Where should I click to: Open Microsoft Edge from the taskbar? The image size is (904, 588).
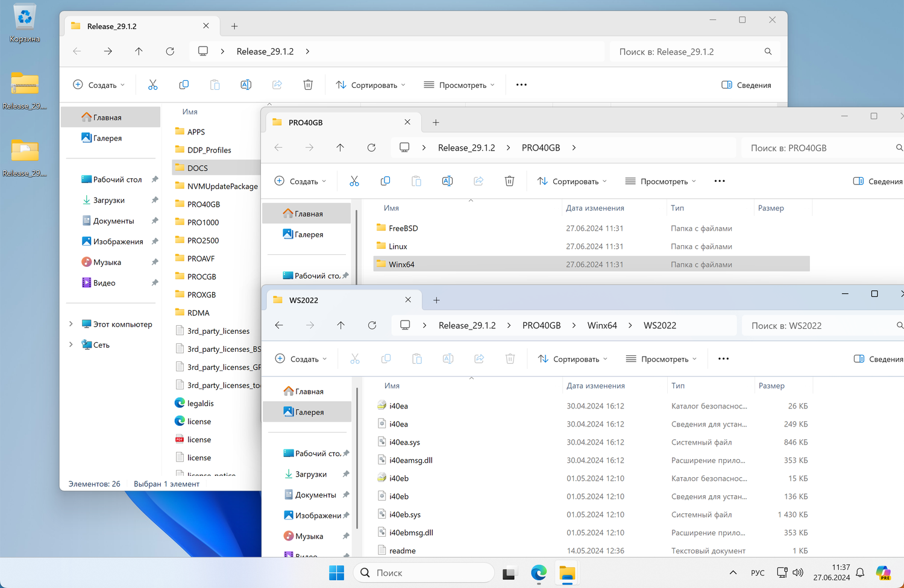click(x=538, y=573)
